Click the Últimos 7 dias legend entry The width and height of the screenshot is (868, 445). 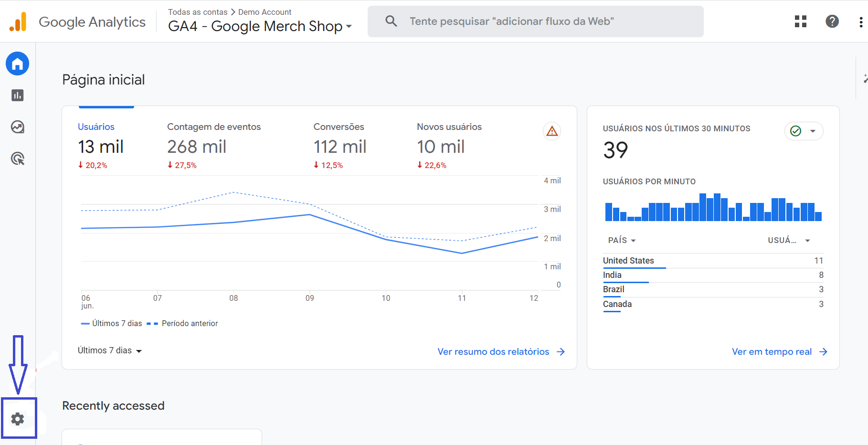(x=112, y=323)
